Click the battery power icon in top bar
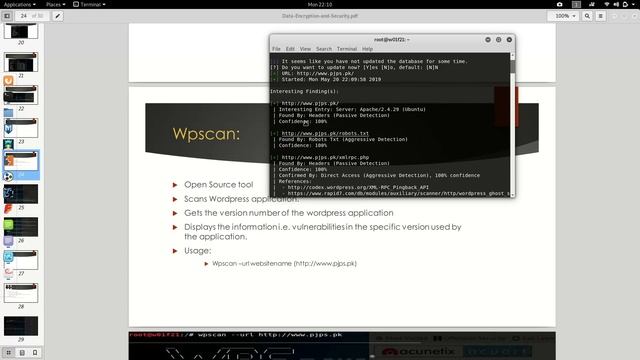The image size is (640, 360). click(x=625, y=4)
